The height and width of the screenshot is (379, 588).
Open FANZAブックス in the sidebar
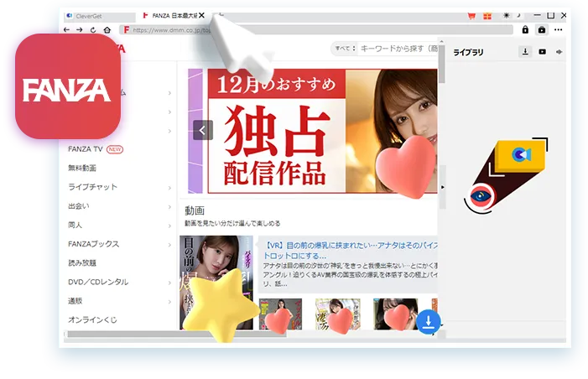tap(94, 244)
